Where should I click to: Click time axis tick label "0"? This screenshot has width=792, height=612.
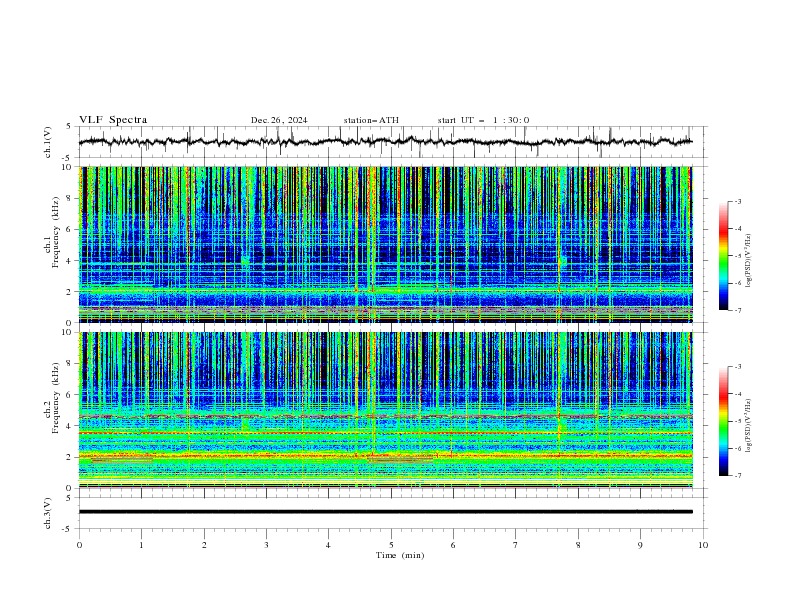pos(79,545)
